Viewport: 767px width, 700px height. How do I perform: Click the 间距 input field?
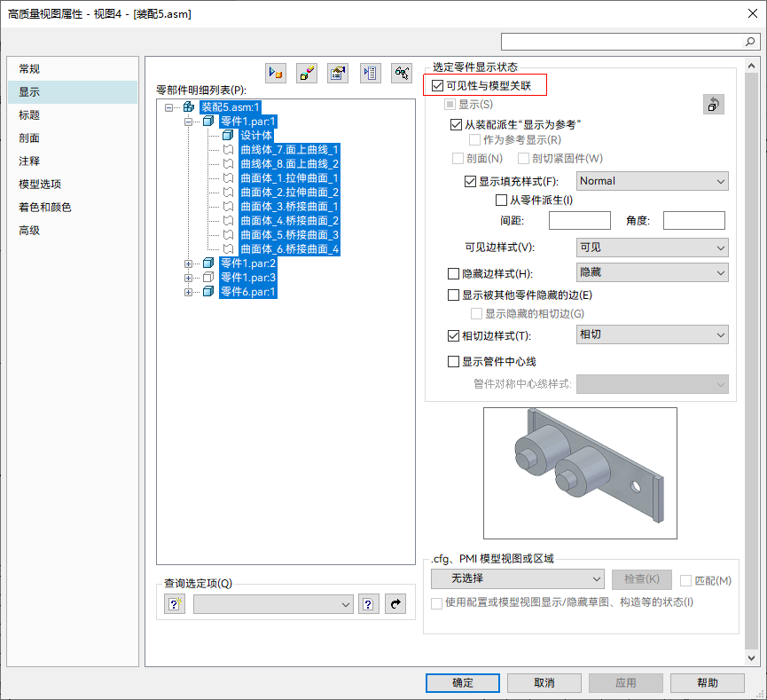[x=579, y=221]
